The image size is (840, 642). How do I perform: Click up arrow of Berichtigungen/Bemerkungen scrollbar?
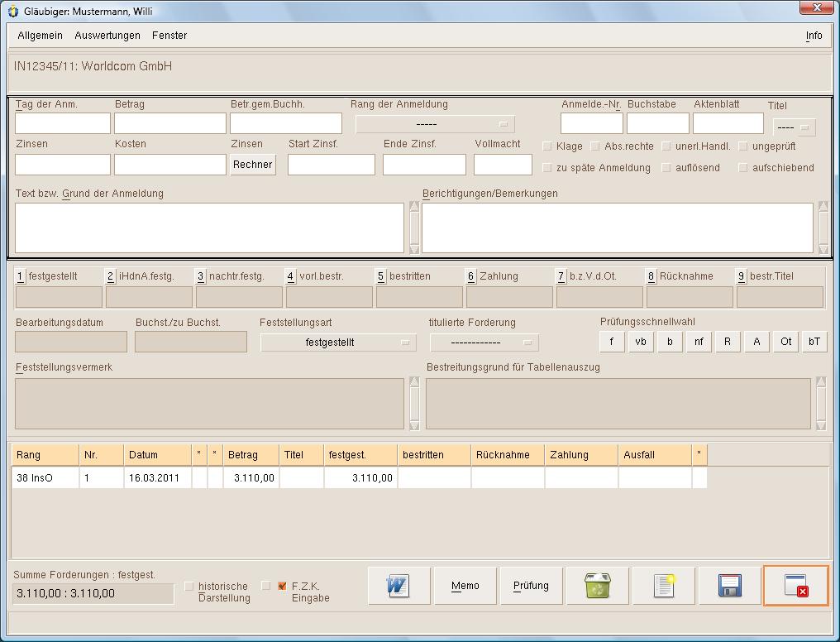[823, 207]
